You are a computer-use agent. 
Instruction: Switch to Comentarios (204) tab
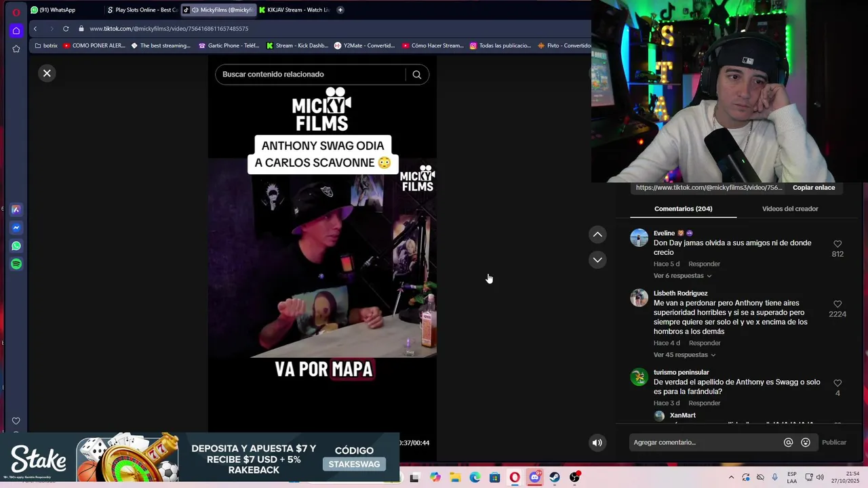click(683, 209)
